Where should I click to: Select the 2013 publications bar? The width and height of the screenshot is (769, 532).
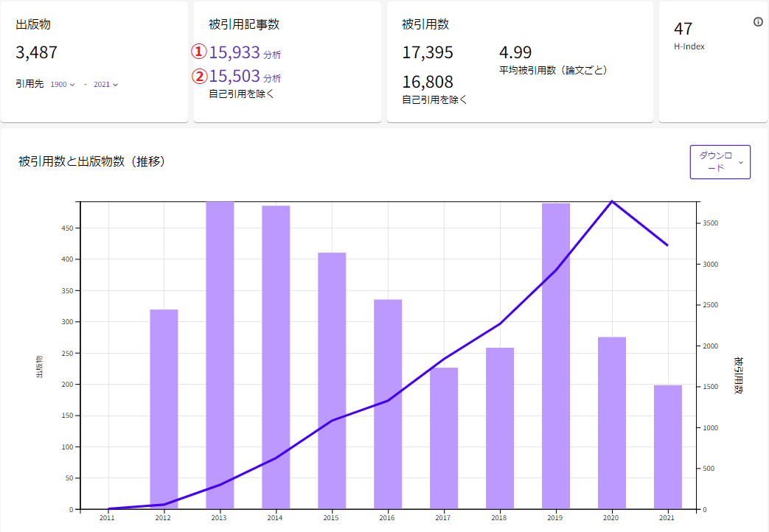[220, 354]
